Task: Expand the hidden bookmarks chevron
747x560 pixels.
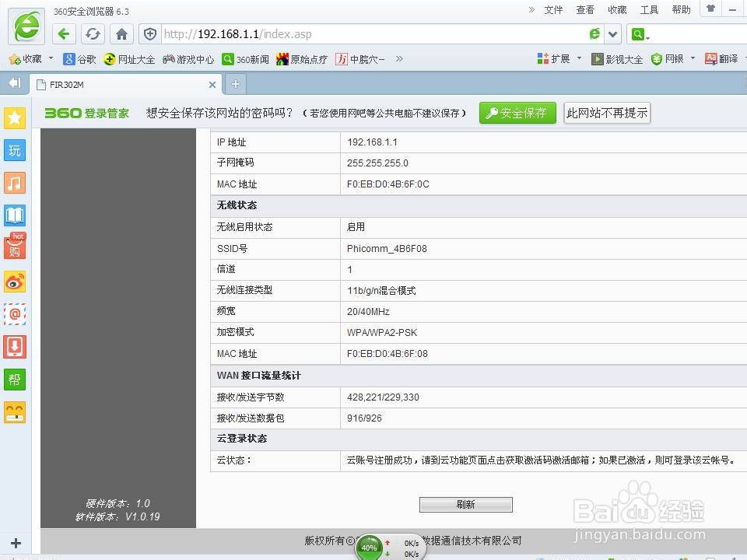Action: (x=399, y=58)
